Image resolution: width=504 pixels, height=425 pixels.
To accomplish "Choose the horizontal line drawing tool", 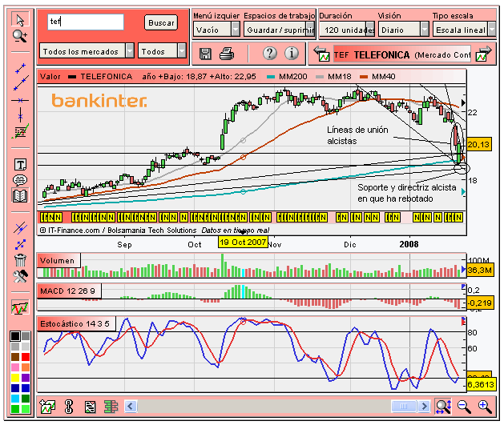I will click(20, 101).
